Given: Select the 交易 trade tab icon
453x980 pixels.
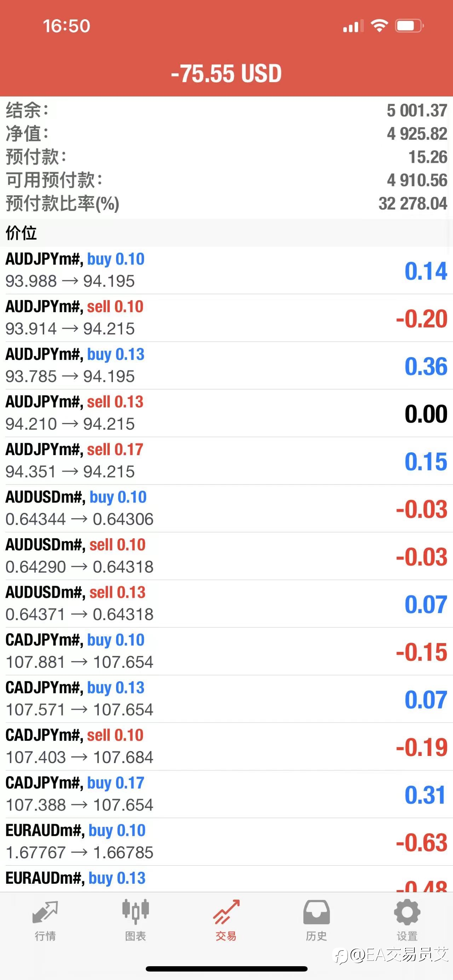Looking at the screenshot, I should [x=226, y=912].
